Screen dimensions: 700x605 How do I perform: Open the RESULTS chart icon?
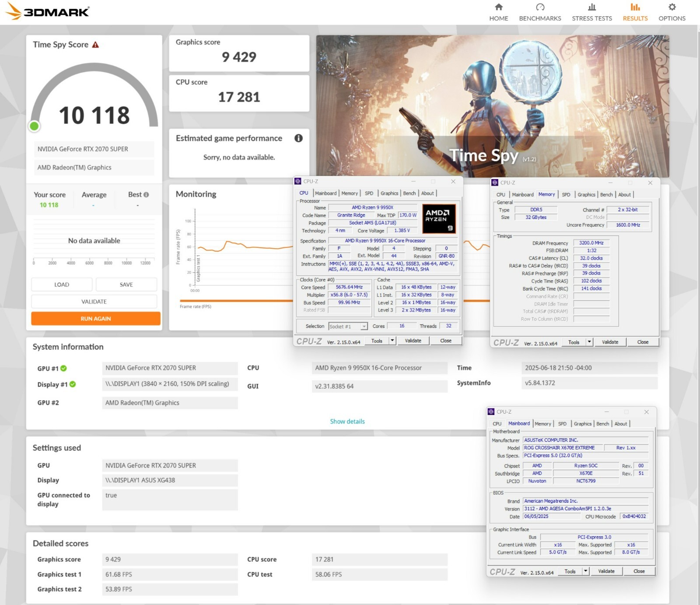[635, 7]
